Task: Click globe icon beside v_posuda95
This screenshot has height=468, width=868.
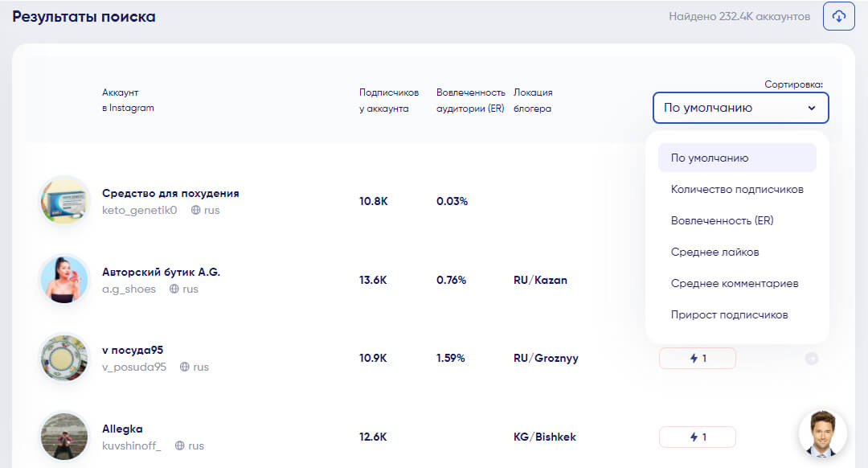Action: pos(185,367)
